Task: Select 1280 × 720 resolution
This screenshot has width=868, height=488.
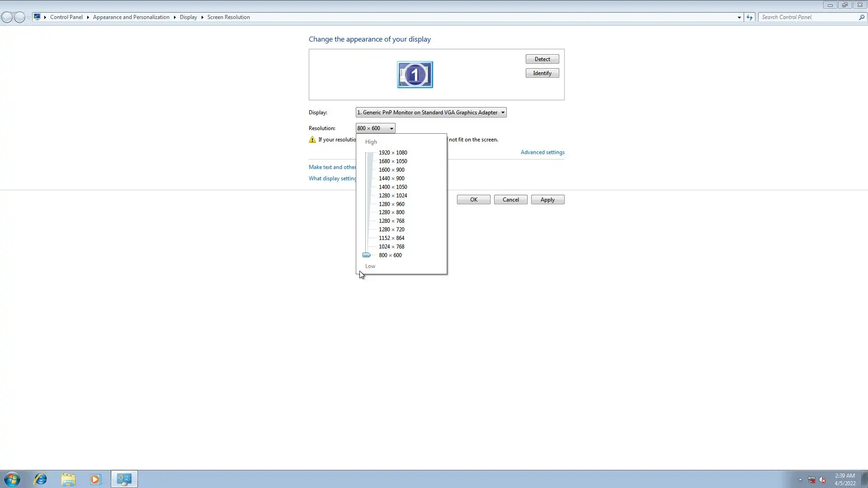Action: tap(391, 230)
